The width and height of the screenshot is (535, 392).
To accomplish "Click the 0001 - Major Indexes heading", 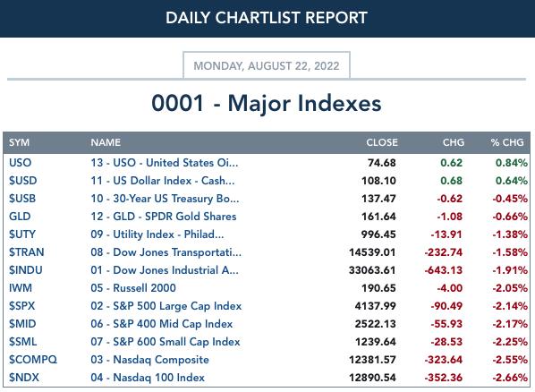I will [x=267, y=103].
